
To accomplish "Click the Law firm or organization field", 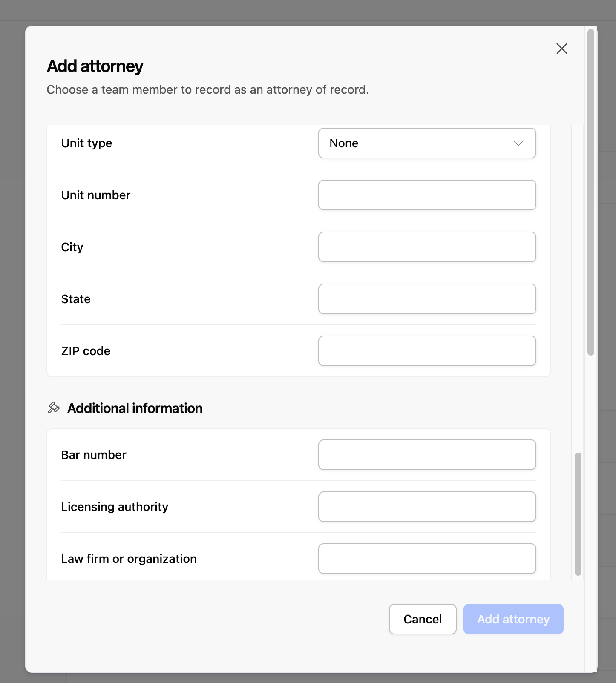I will (427, 559).
